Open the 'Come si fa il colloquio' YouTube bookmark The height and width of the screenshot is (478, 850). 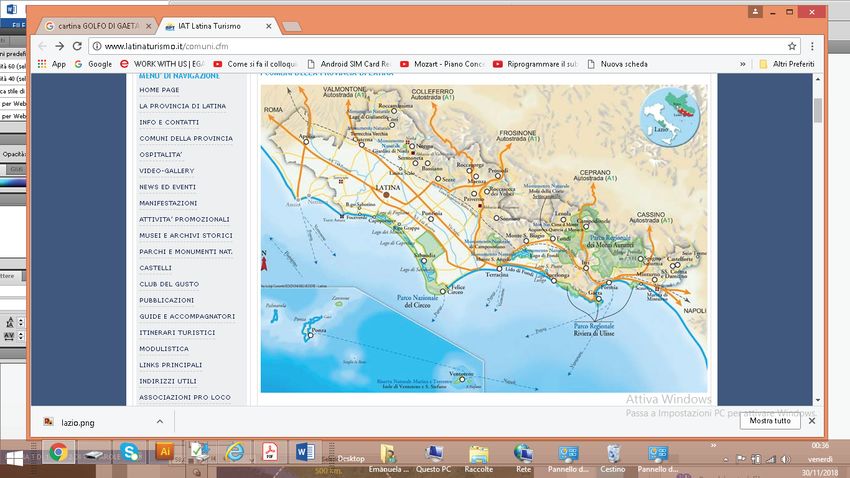point(255,64)
